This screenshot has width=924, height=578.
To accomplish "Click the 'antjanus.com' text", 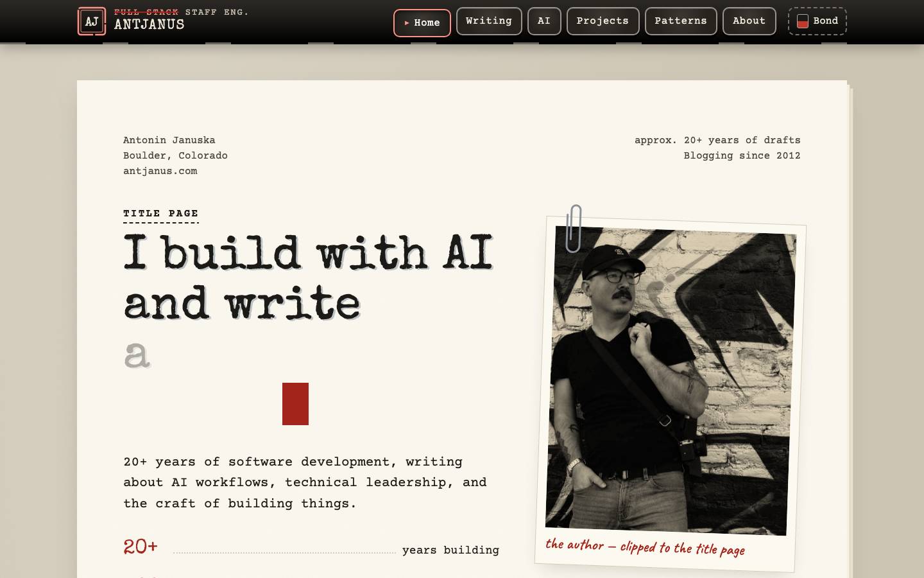I will pyautogui.click(x=160, y=171).
